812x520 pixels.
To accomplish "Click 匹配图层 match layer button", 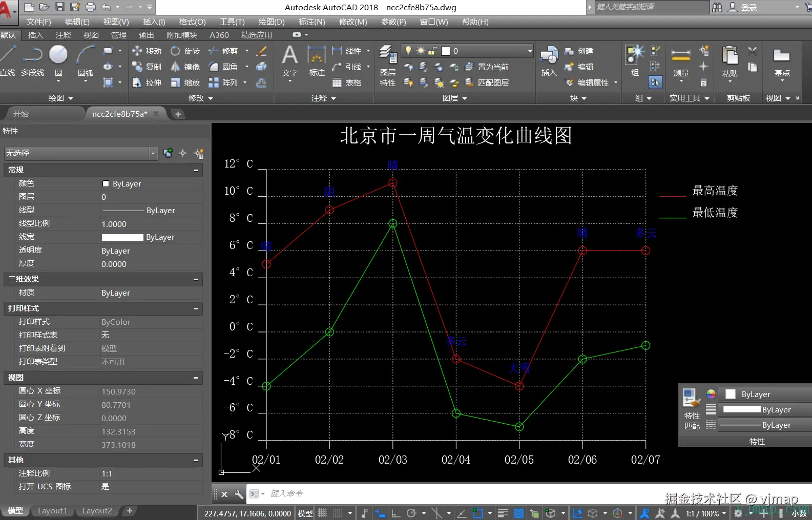I will coord(487,82).
